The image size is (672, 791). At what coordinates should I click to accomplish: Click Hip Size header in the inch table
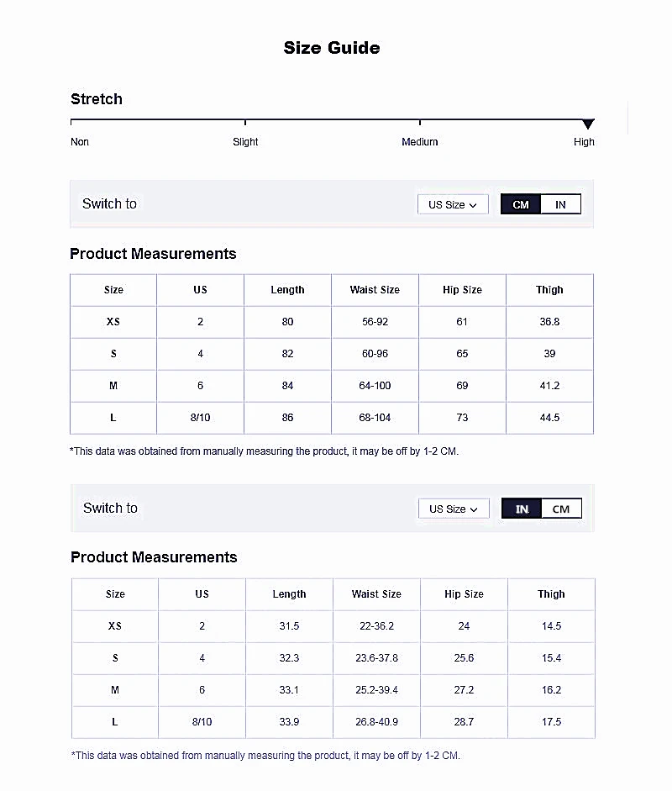464,594
